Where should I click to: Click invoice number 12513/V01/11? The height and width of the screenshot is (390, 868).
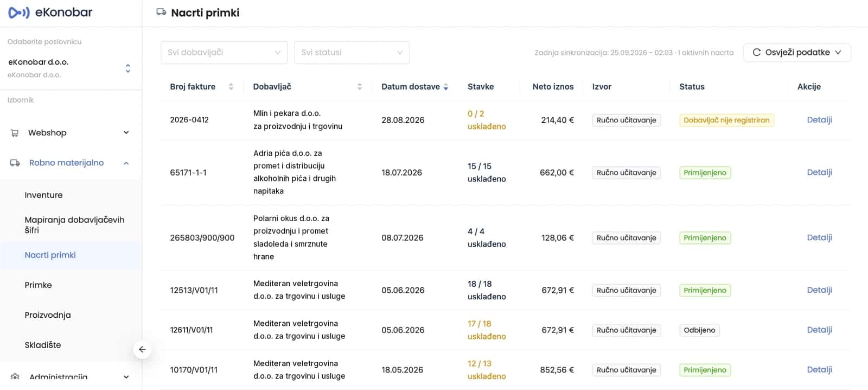point(194,290)
